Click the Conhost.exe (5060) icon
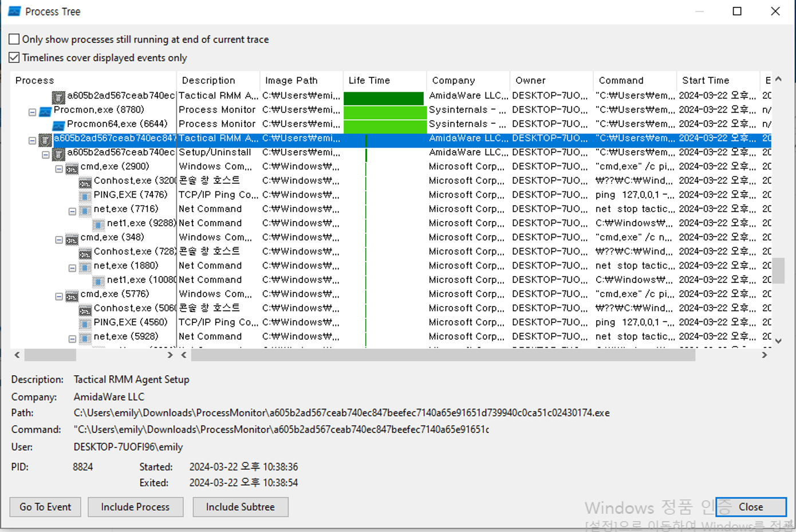Screen dimensions: 796x532 [x=85, y=310]
